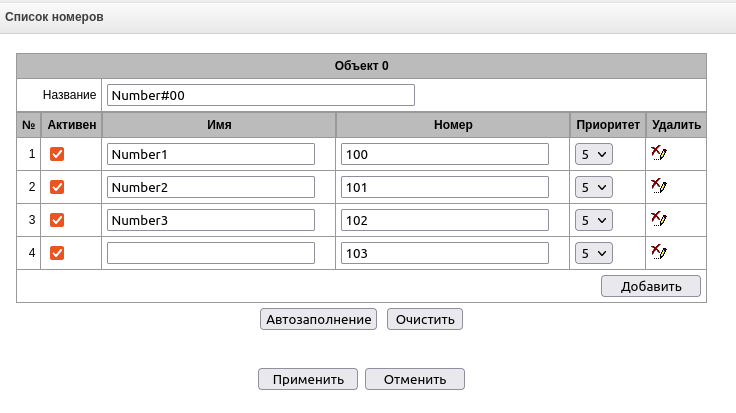Image resolution: width=736 pixels, height=413 pixels.
Task: Change priority dropdown for number 103
Action: click(x=593, y=254)
